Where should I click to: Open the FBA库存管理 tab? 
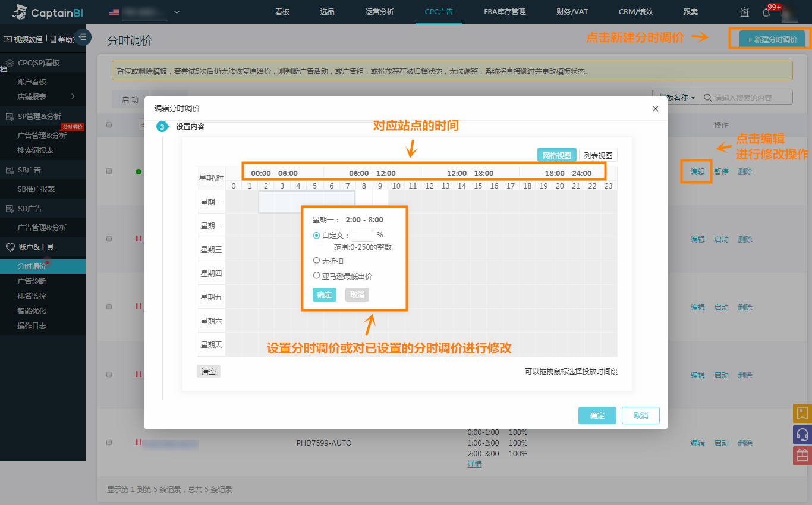505,12
